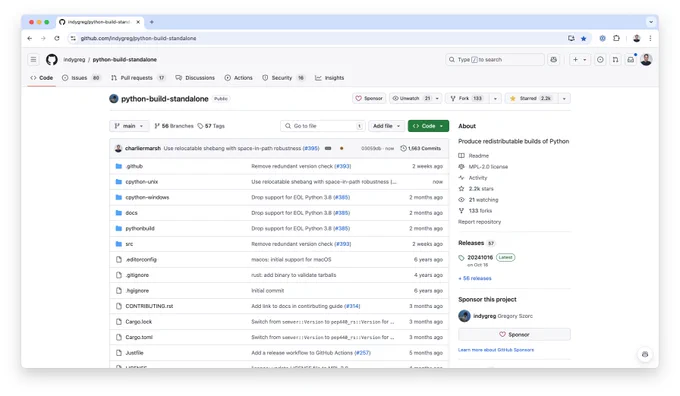Open the green Code dropdown
Image resolution: width=680 pixels, height=396 pixels.
click(428, 126)
